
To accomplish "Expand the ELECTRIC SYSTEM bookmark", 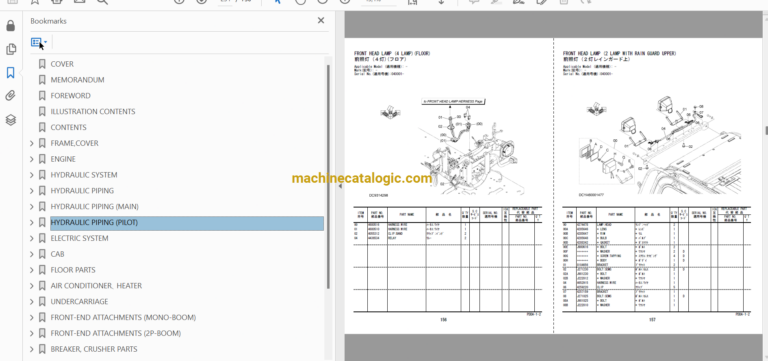I will pos(32,239).
